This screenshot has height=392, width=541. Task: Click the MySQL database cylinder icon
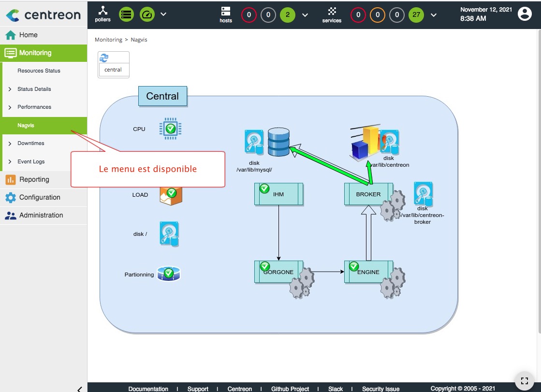(x=278, y=141)
